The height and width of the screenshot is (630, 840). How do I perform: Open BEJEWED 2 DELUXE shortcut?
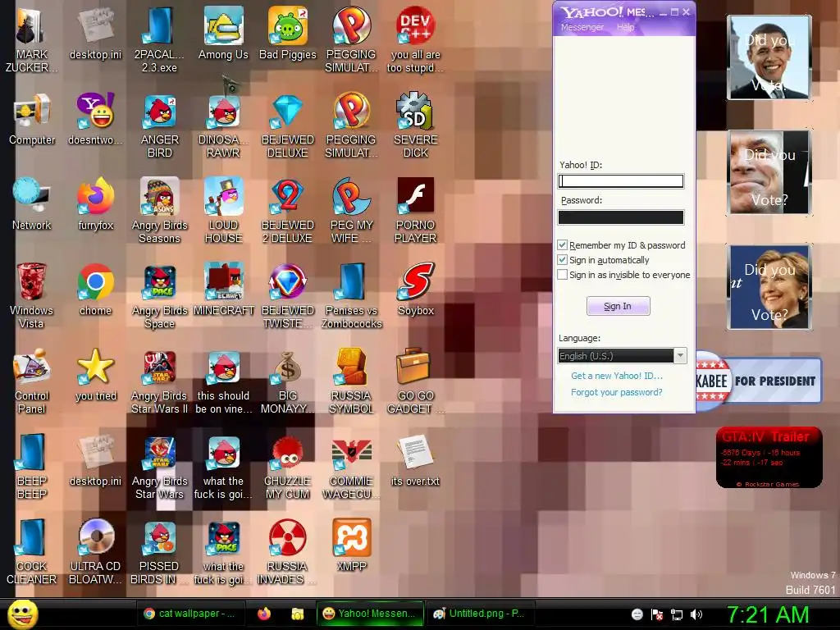[288, 211]
